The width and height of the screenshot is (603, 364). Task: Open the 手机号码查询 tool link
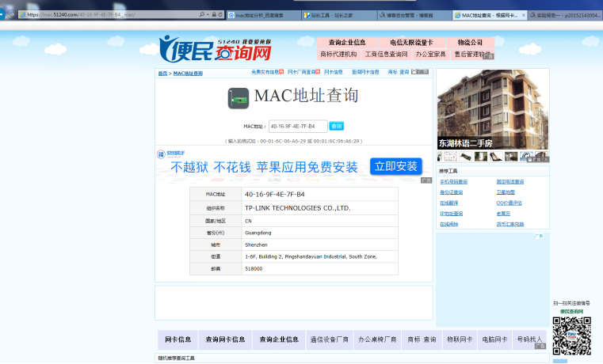[x=453, y=182]
